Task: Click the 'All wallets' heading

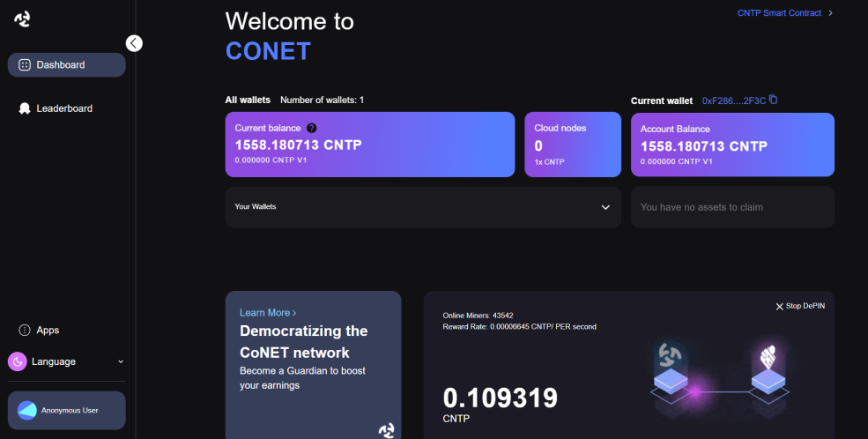Action: point(248,100)
